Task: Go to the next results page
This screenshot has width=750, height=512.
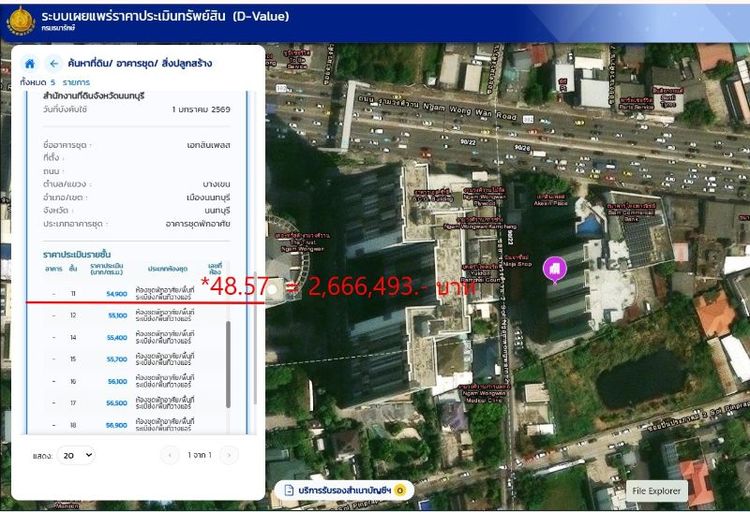Action: point(229,455)
